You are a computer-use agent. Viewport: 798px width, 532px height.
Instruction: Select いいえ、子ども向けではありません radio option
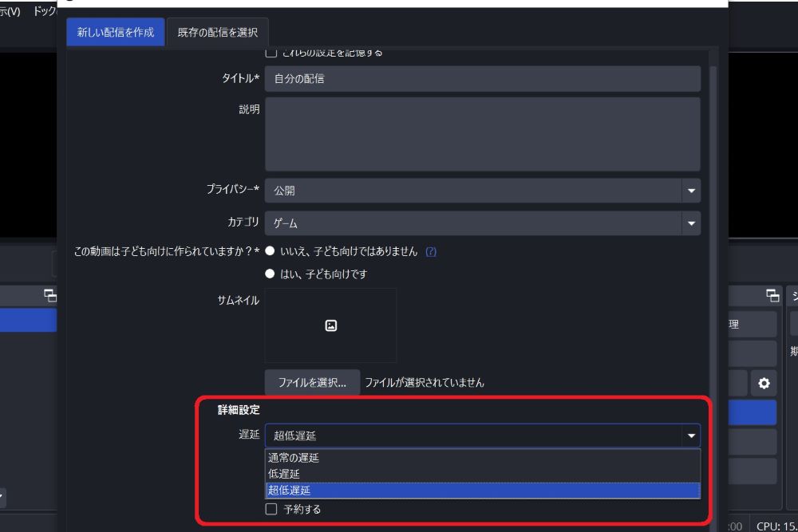click(271, 250)
